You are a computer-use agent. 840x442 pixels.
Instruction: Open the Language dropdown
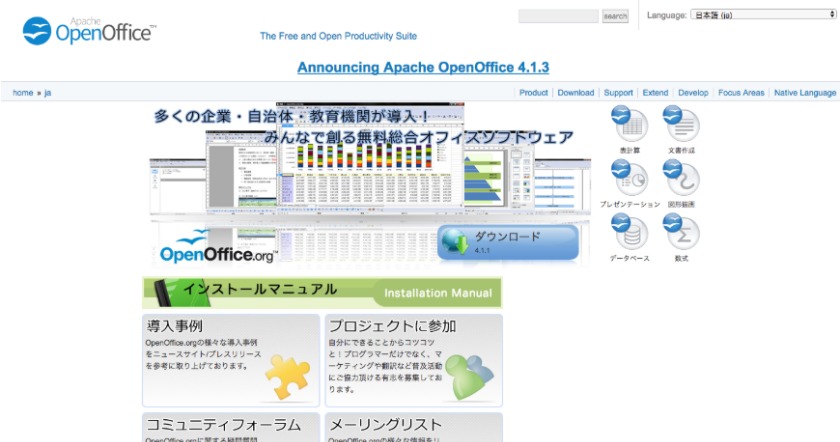pyautogui.click(x=763, y=15)
